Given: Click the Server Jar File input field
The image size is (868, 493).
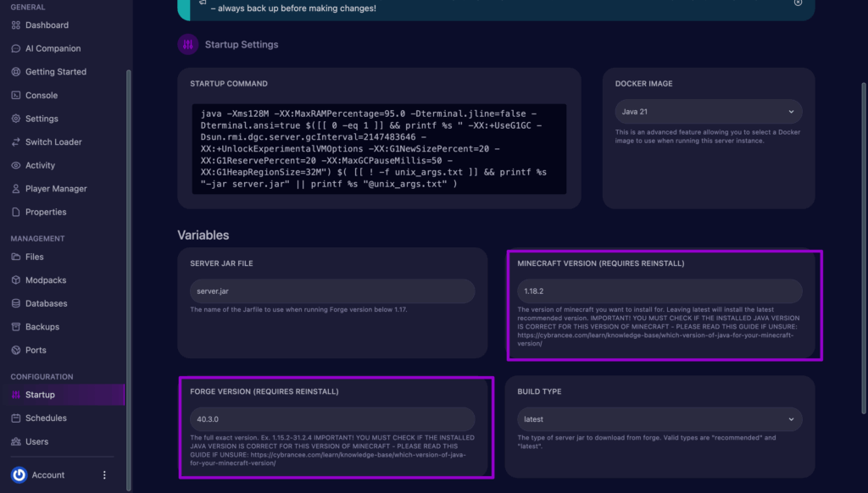Looking at the screenshot, I should click(x=332, y=291).
